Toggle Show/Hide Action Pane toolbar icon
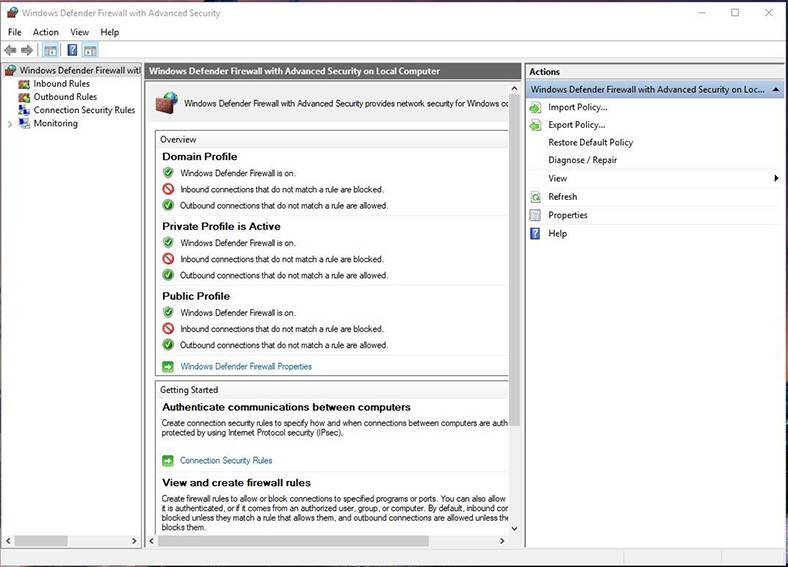 [90, 50]
